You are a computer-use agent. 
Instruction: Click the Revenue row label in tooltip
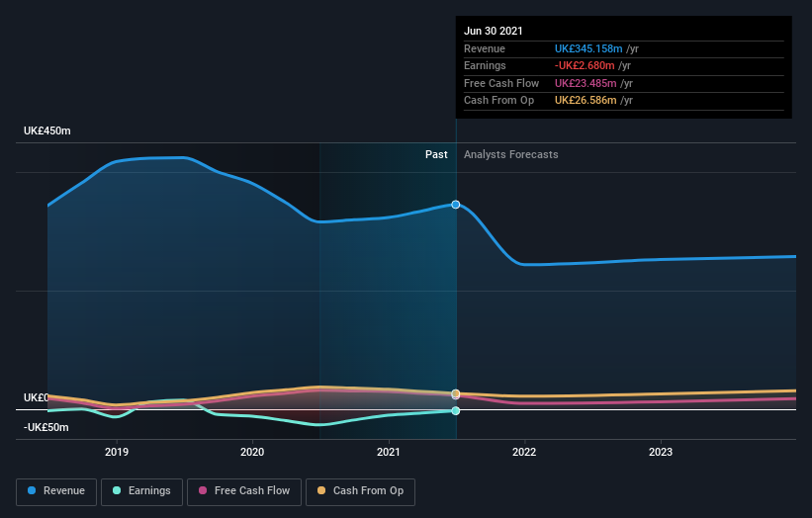[x=485, y=48]
